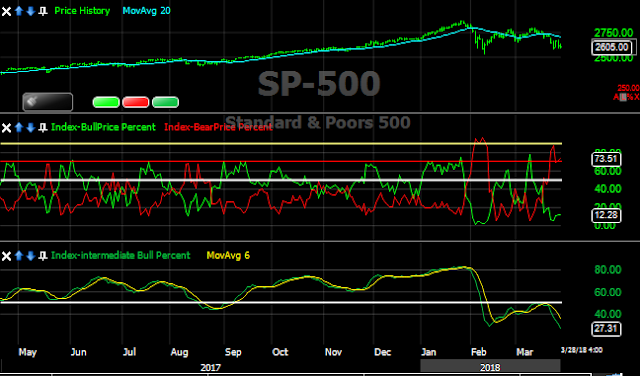Click the Aug label on the time axis

tap(179, 352)
